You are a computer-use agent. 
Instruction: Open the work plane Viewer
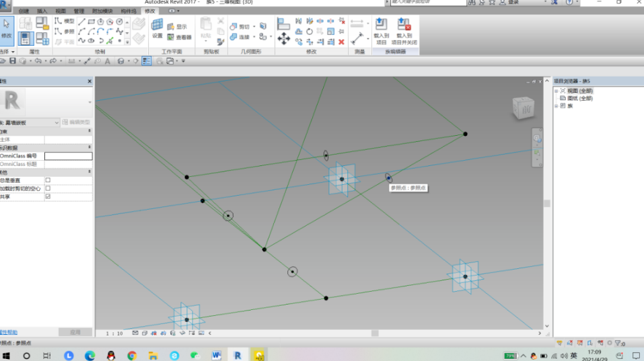[180, 38]
